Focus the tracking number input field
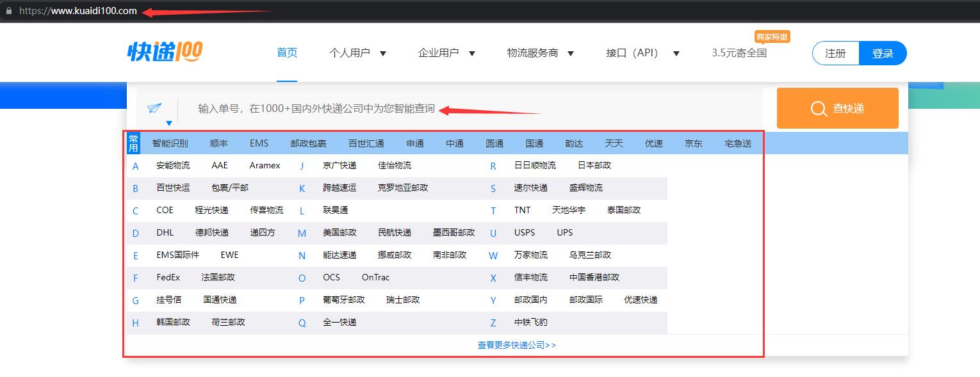Image resolution: width=980 pixels, height=377 pixels. tap(471, 108)
